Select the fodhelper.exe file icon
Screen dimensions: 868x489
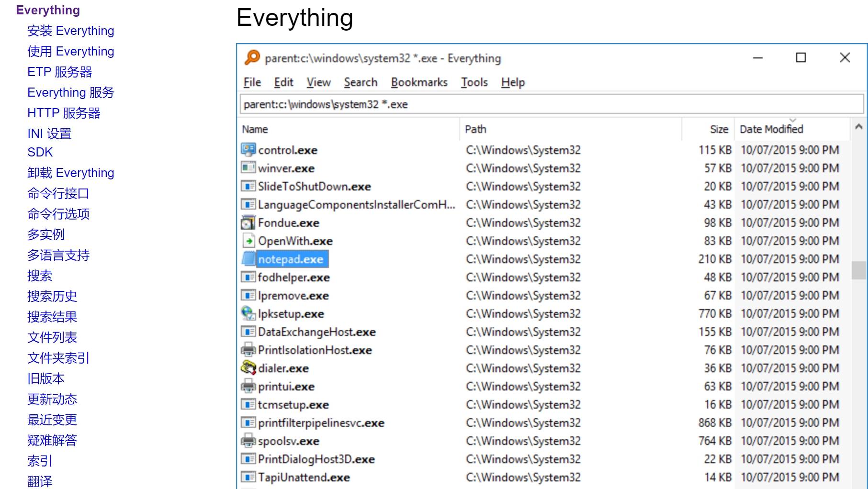[248, 277]
